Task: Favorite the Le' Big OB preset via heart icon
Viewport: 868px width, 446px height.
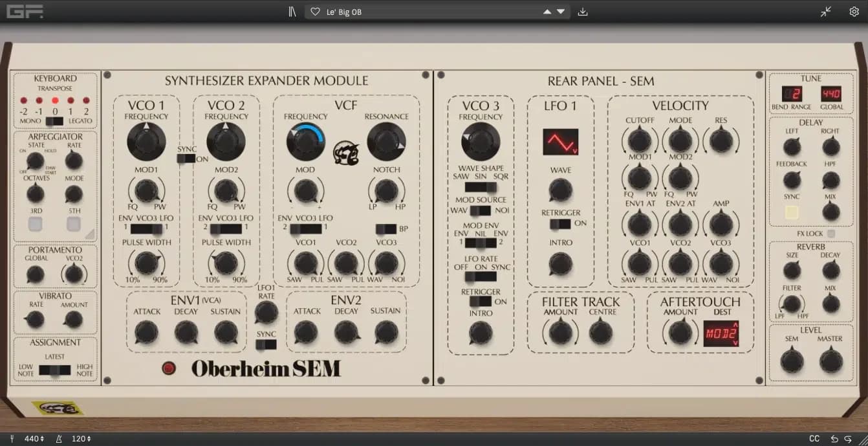Action: pyautogui.click(x=315, y=11)
